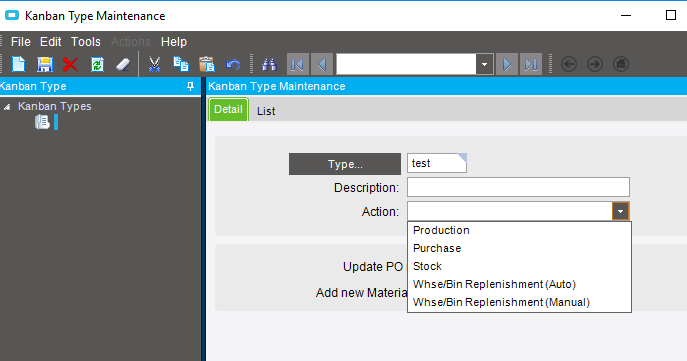The image size is (687, 361).
Task: Minimize the Kanban Type Maintenance window
Action: pyautogui.click(x=626, y=15)
